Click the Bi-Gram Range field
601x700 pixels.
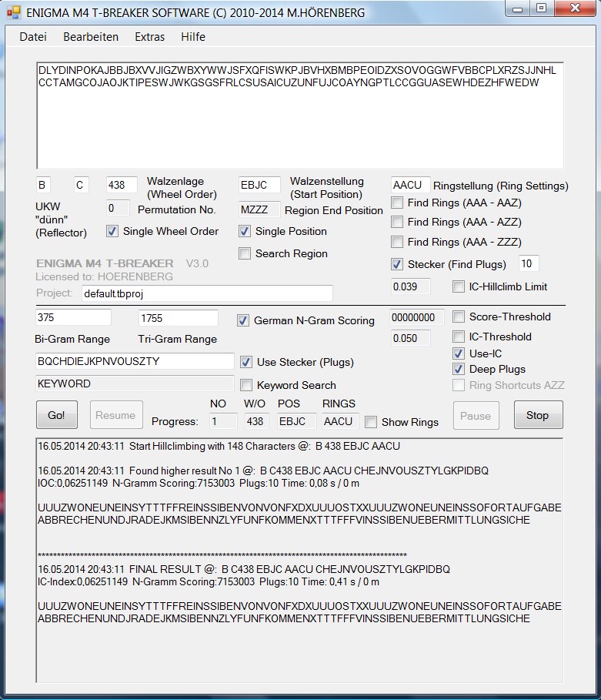pos(73,317)
